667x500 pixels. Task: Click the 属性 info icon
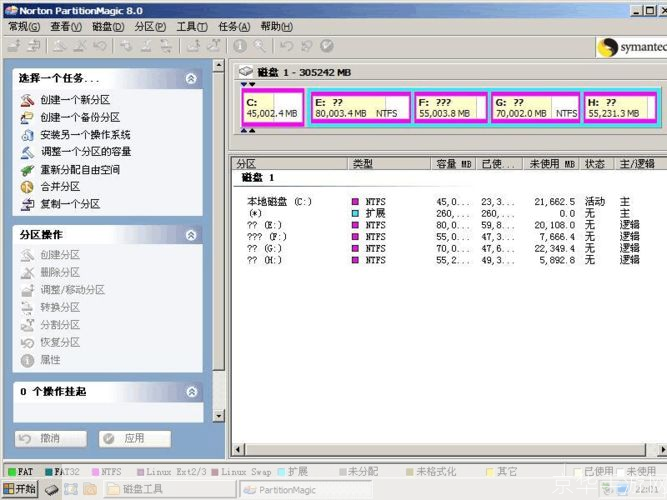(x=27, y=360)
